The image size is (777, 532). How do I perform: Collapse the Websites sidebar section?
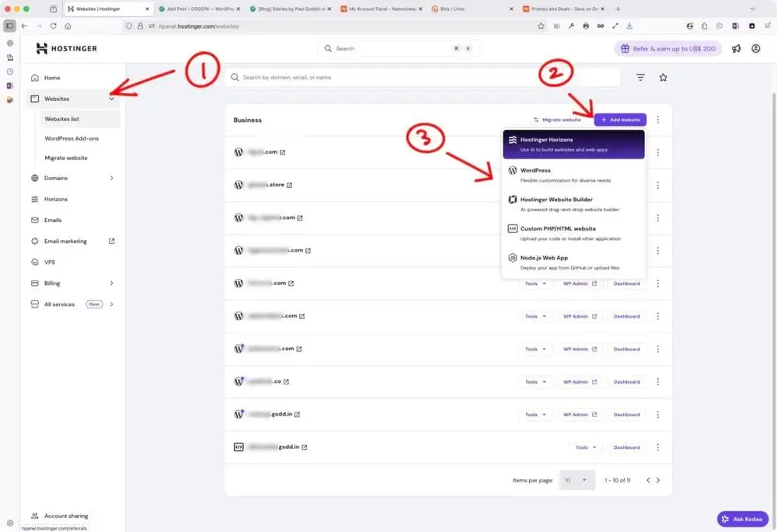[111, 99]
